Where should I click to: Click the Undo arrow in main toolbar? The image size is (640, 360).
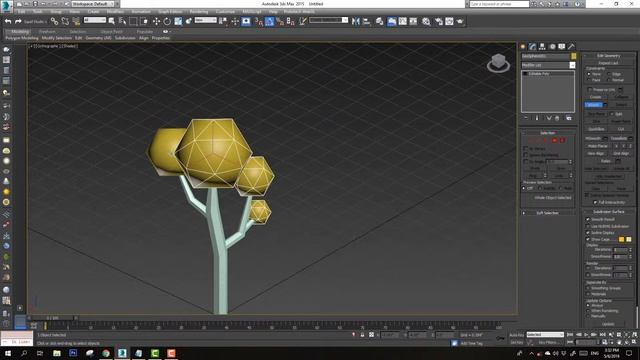click(8, 21)
